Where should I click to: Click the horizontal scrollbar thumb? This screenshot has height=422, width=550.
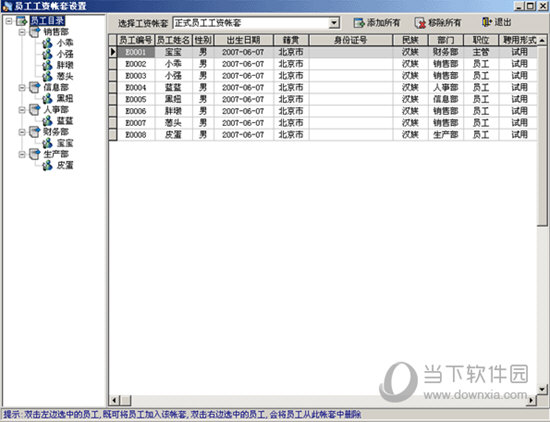[126, 400]
